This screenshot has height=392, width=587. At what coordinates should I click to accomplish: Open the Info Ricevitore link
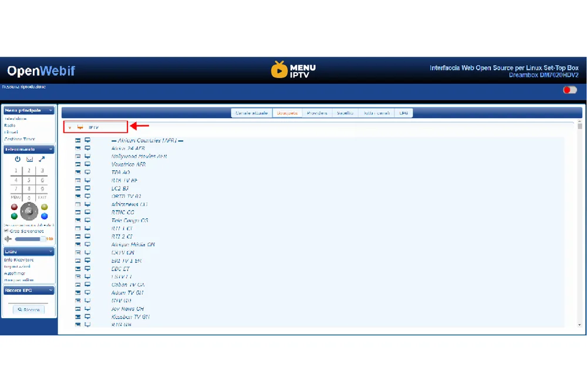[x=19, y=260]
